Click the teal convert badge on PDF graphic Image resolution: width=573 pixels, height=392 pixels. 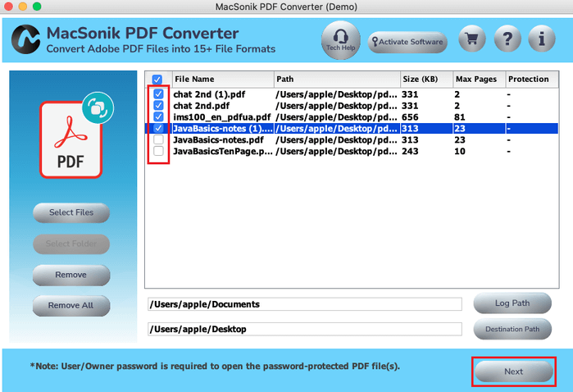pos(98,108)
